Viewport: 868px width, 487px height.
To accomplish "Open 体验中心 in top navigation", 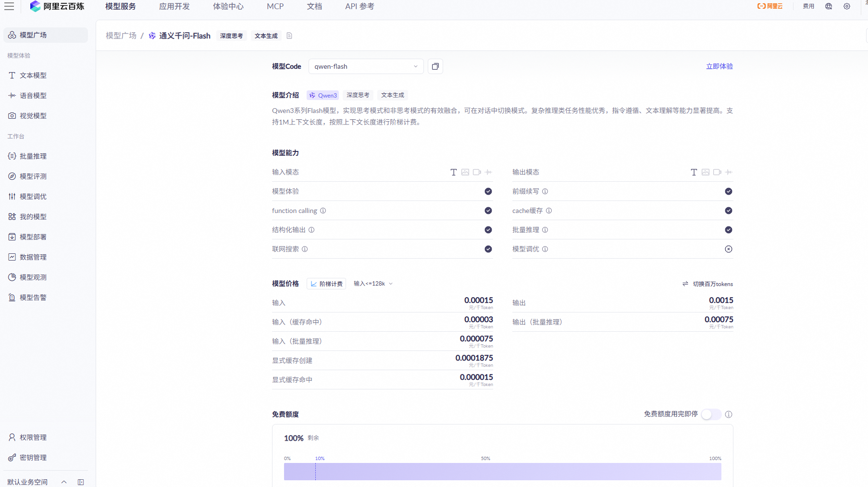I will coord(228,6).
